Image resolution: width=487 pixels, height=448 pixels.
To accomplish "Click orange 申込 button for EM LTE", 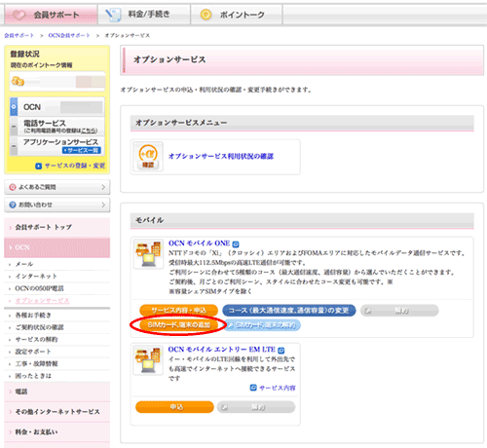I will point(174,407).
